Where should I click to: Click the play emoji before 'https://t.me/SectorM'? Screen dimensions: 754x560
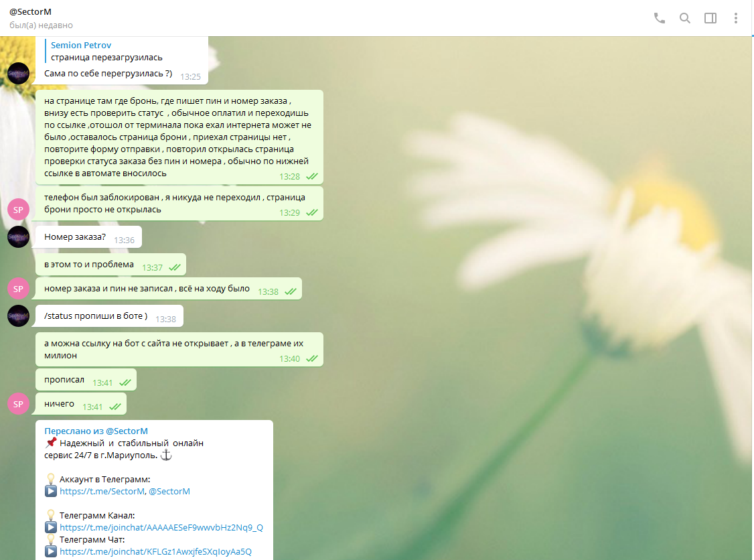tap(51, 491)
